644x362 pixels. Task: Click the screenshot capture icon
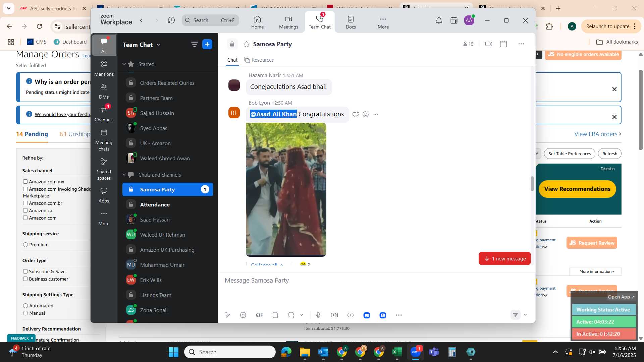point(291,315)
